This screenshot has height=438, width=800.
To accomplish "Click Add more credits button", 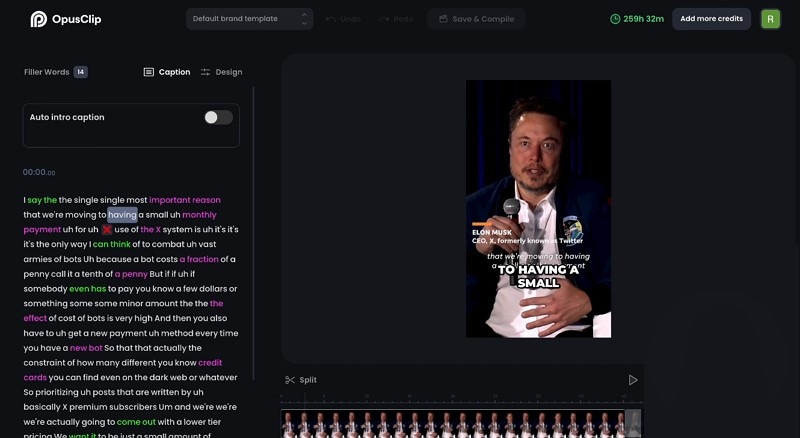I will pyautogui.click(x=711, y=19).
